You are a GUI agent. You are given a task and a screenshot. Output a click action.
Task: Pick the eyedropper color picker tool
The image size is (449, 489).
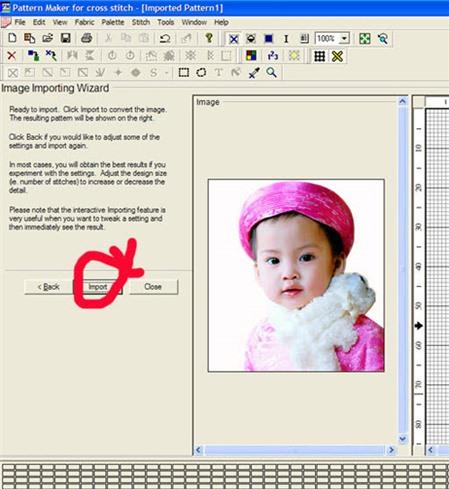(x=254, y=72)
